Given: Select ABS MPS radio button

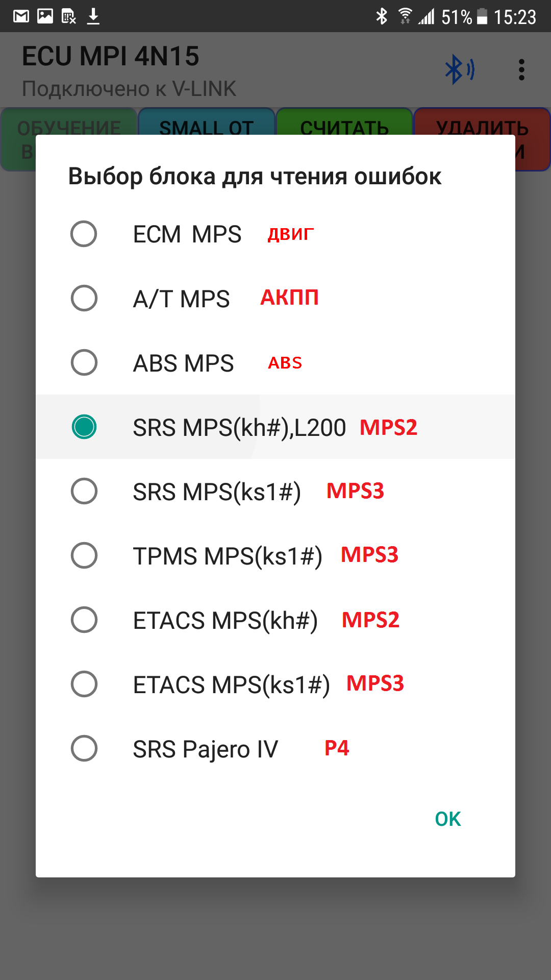Looking at the screenshot, I should 84,363.
